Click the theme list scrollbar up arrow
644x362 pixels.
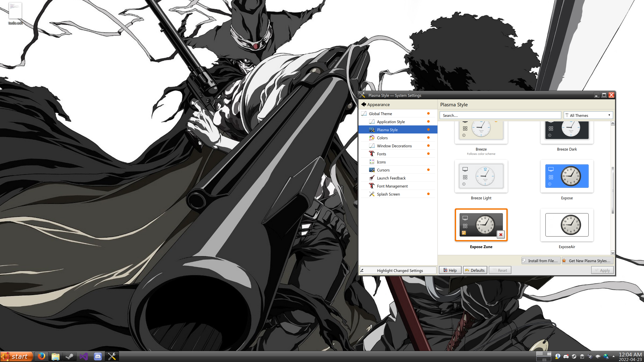pyautogui.click(x=613, y=123)
